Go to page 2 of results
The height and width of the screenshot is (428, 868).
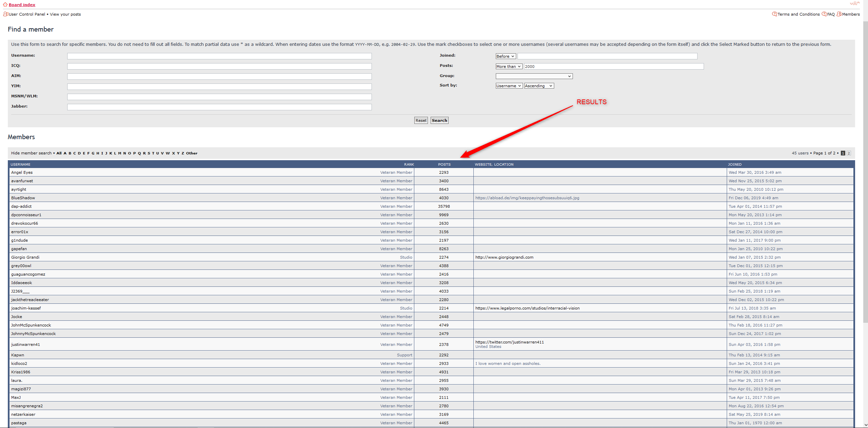click(848, 153)
